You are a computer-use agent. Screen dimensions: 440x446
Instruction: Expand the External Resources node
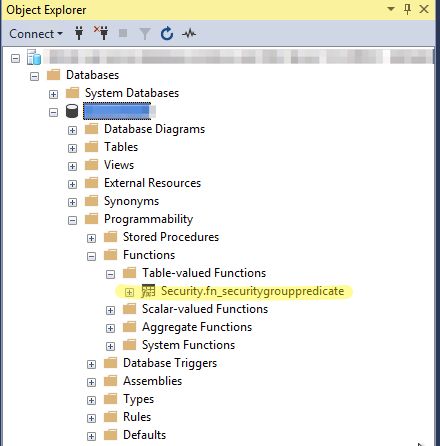tap(72, 184)
